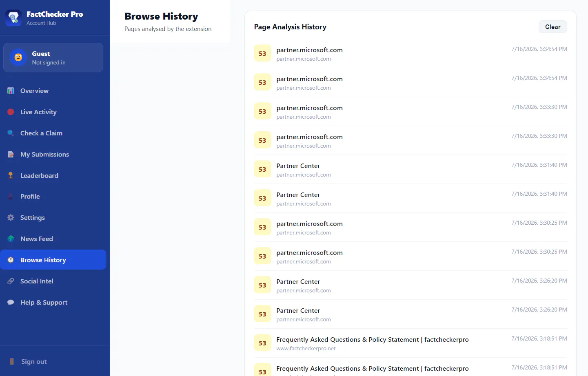Open Social Intel page
Image resolution: width=588 pixels, height=376 pixels.
point(53,281)
